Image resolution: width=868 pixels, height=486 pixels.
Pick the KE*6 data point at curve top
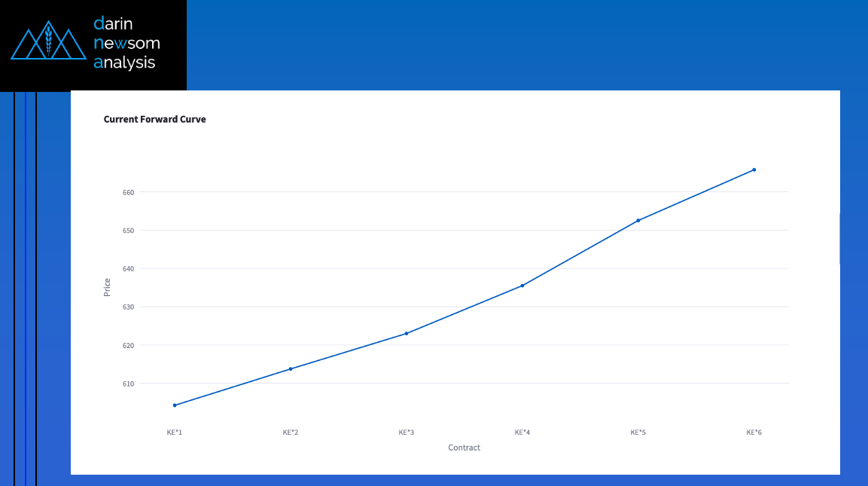754,170
